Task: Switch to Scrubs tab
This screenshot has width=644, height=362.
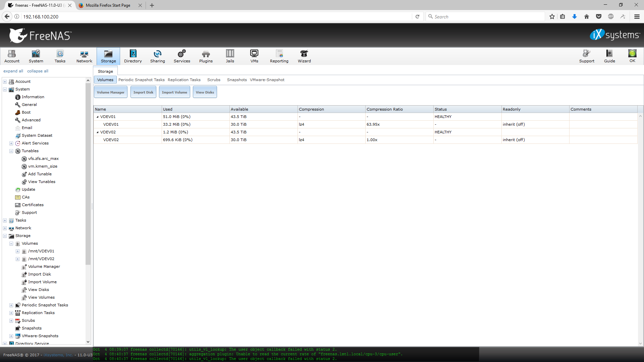Action: [x=214, y=80]
